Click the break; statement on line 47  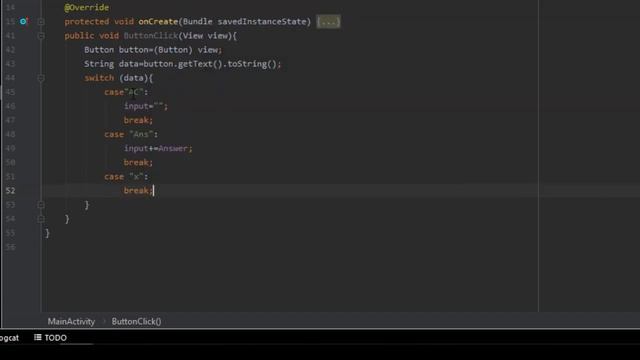point(138,120)
